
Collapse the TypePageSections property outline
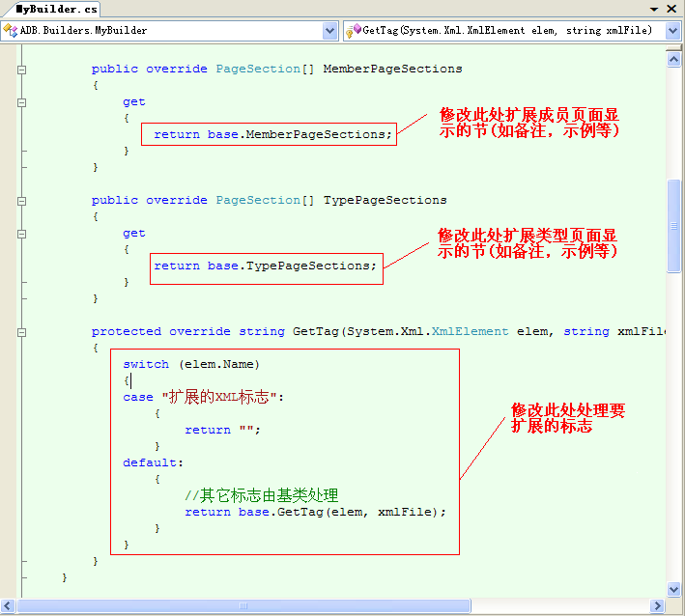click(x=21, y=201)
